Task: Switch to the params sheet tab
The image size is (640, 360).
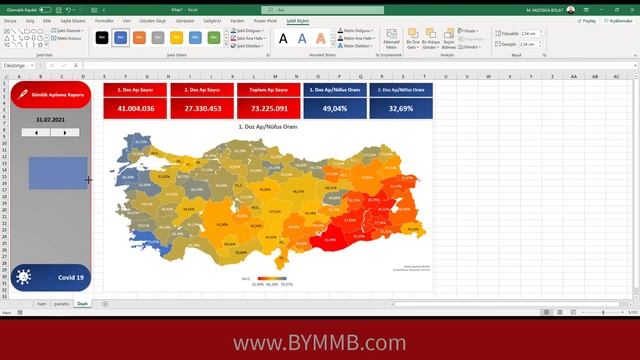Action: click(x=62, y=304)
